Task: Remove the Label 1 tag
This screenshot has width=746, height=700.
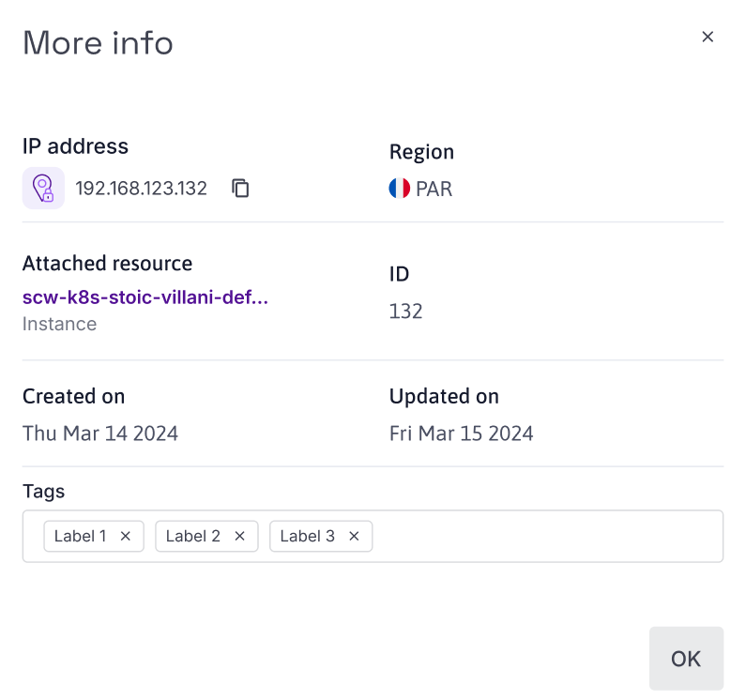Action: (126, 537)
